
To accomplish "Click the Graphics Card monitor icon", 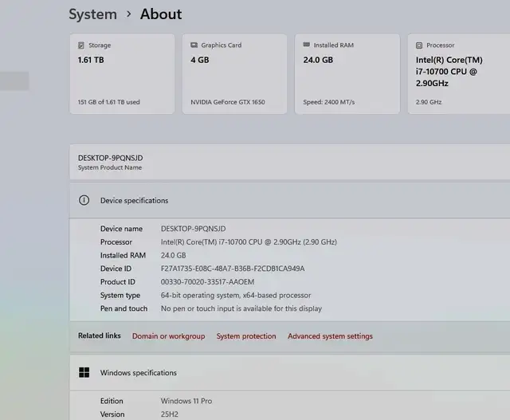I will tap(194, 45).
